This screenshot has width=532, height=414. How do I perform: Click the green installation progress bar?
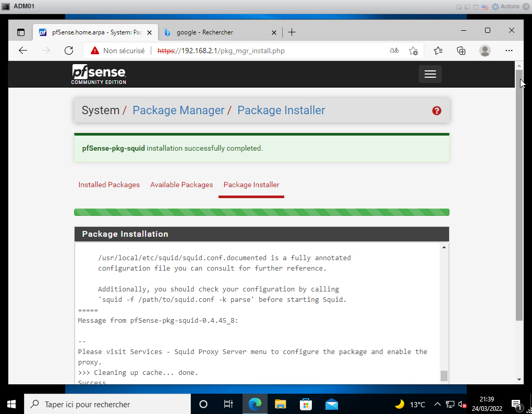pyautogui.click(x=261, y=212)
